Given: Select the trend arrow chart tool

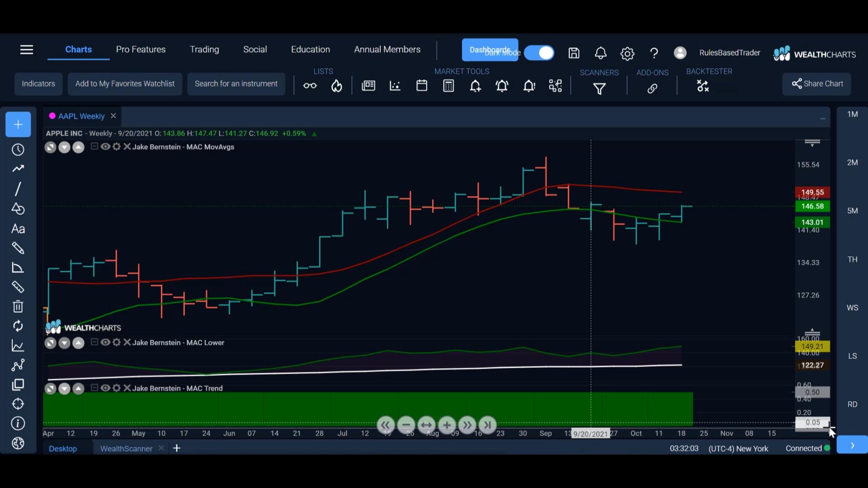Looking at the screenshot, I should point(18,169).
